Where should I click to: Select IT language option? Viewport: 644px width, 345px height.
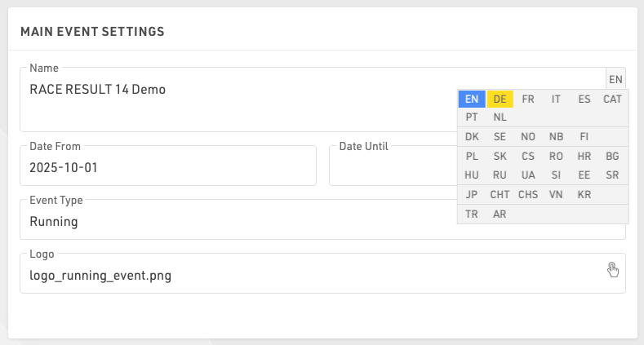pyautogui.click(x=556, y=99)
